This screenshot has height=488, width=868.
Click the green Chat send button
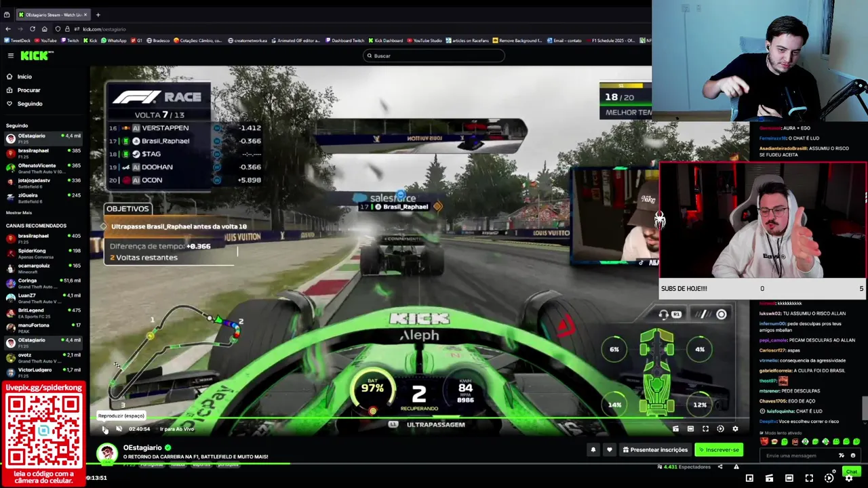(851, 472)
